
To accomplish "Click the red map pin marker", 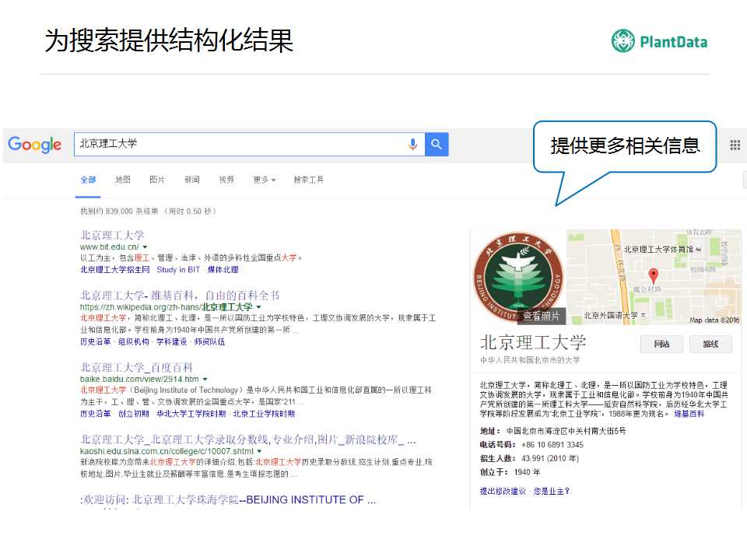I will (x=654, y=275).
